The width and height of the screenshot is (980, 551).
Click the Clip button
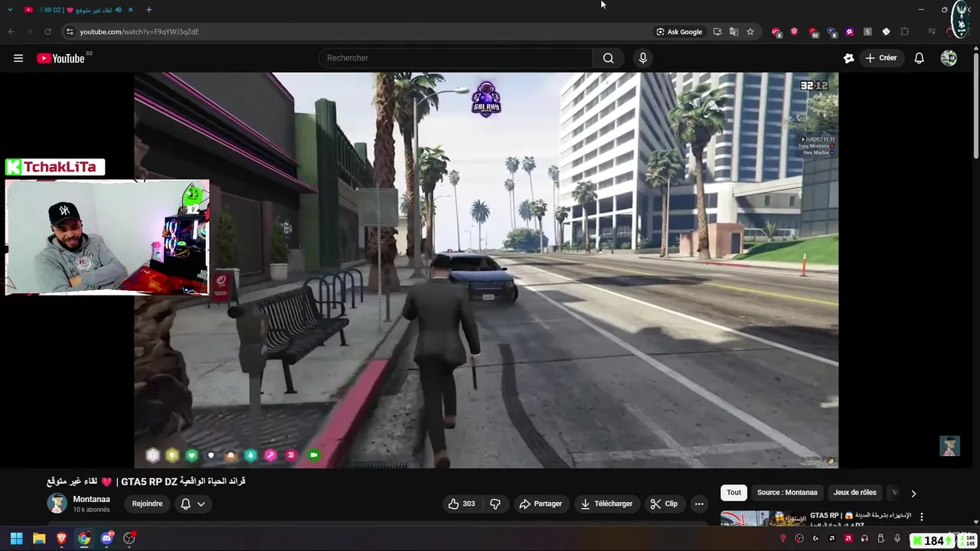664,504
